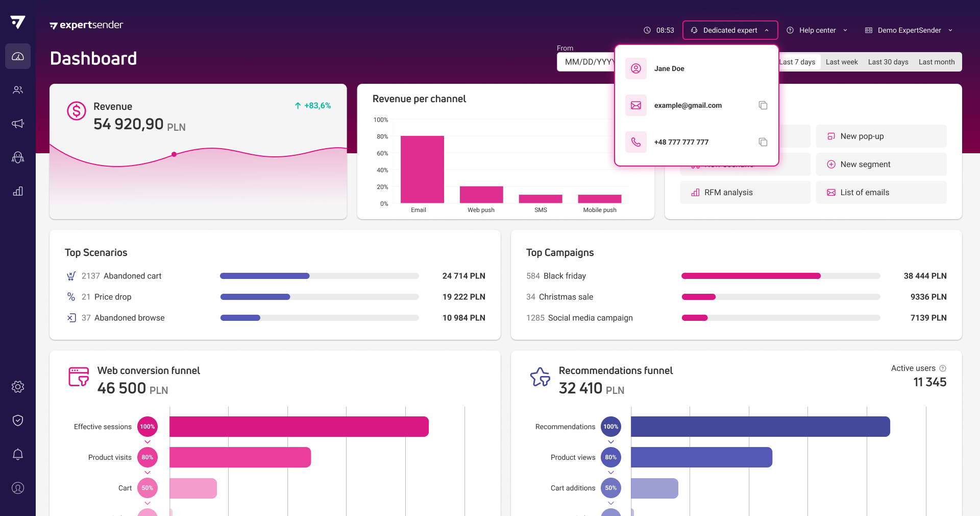Click the From date input field
Image resolution: width=980 pixels, height=516 pixels.
click(x=586, y=62)
